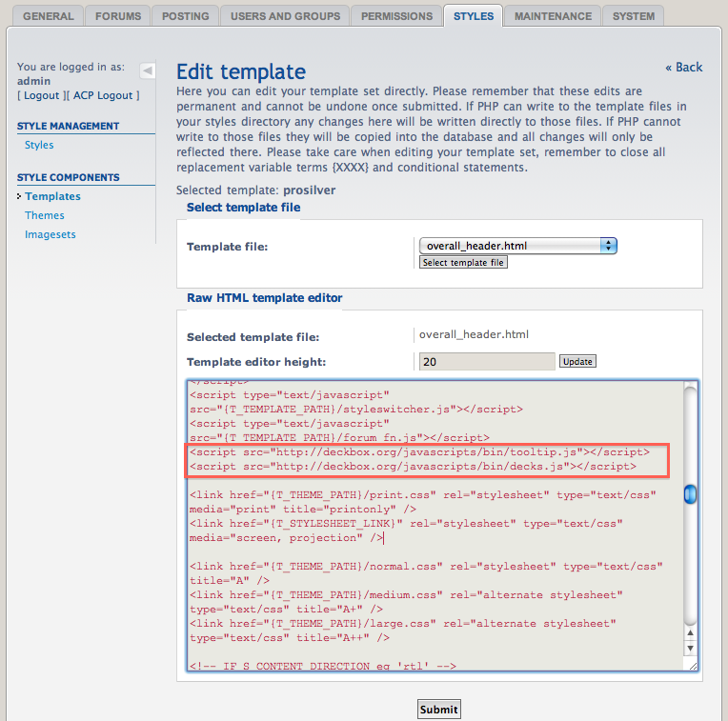Click the normal.css link line
728x721 pixels.
tap(426, 573)
